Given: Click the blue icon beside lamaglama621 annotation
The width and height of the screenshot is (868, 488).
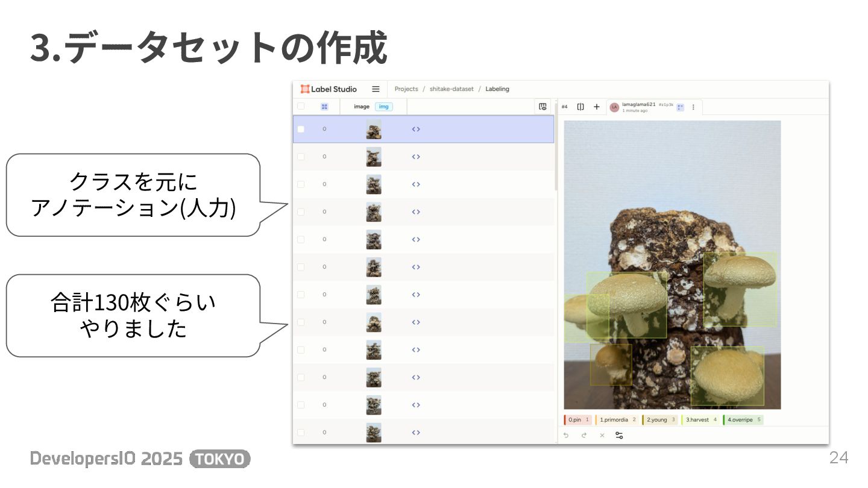Looking at the screenshot, I should 681,107.
